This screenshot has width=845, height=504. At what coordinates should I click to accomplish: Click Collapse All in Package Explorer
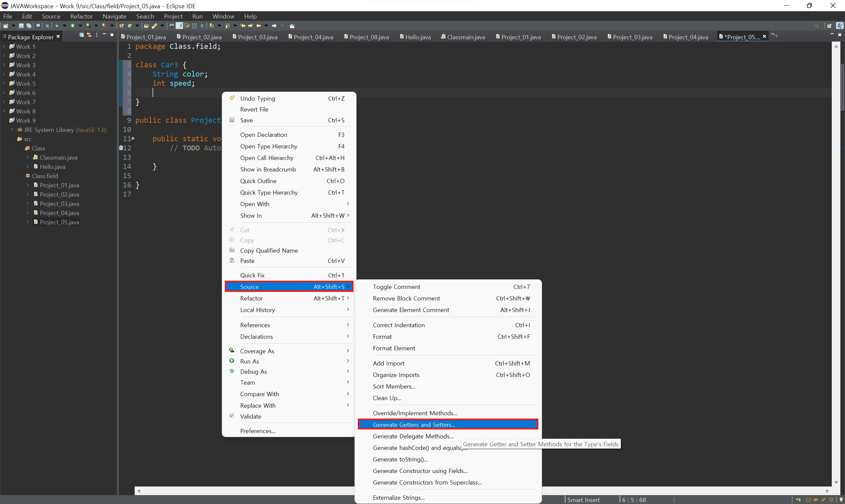click(82, 35)
